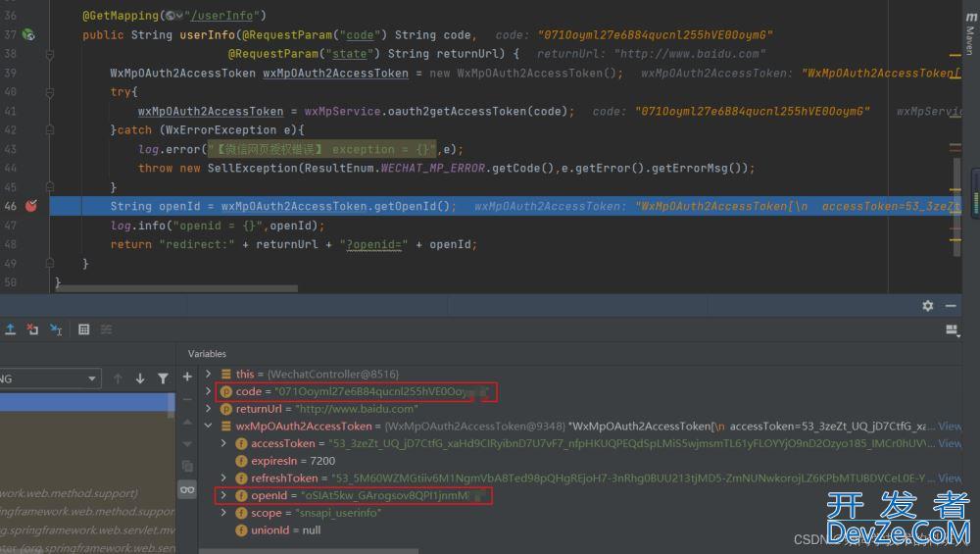Expand the accessToken field node
Viewport: 980px width, 554px height.
click(x=223, y=442)
